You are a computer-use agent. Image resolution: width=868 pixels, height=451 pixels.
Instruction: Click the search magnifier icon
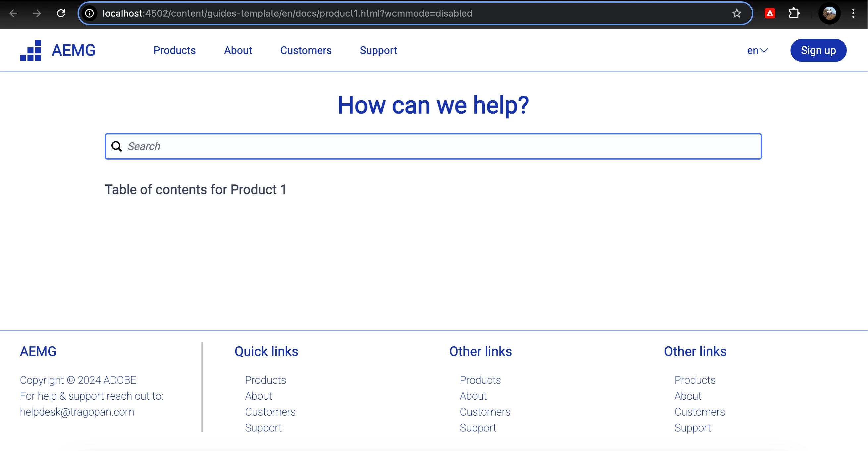point(117,146)
